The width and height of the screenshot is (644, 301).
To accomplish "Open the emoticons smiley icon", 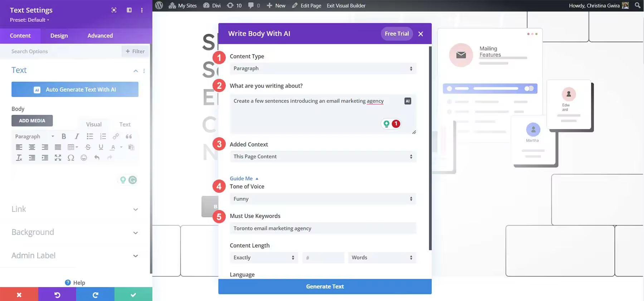I will (x=84, y=158).
